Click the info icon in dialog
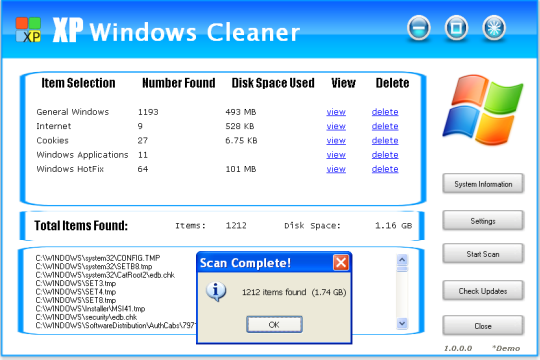Viewport: 540px width, 360px height. [216, 291]
